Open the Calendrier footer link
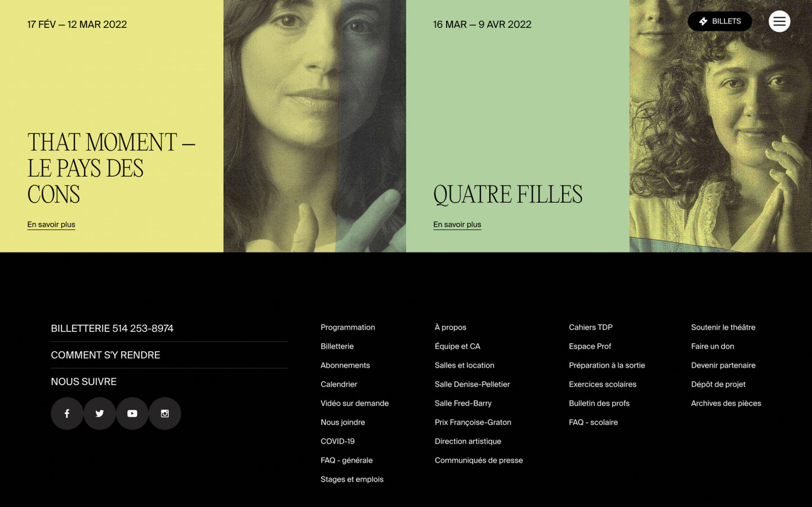Viewport: 812px width, 507px height. 338,384
